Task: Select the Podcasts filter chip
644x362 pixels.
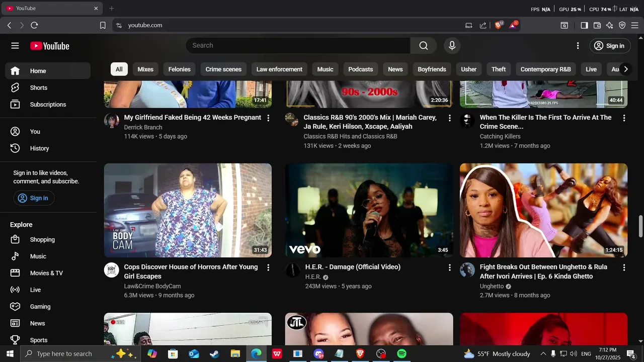Action: pos(361,69)
